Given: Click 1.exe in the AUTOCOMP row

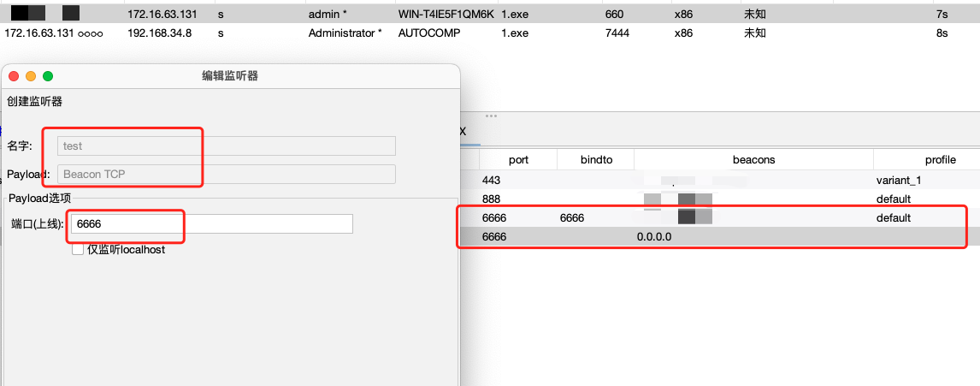Looking at the screenshot, I should [515, 33].
